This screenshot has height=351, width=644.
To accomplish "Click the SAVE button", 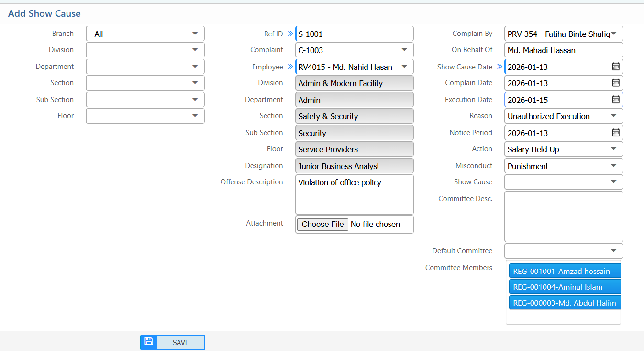I will tap(180, 342).
